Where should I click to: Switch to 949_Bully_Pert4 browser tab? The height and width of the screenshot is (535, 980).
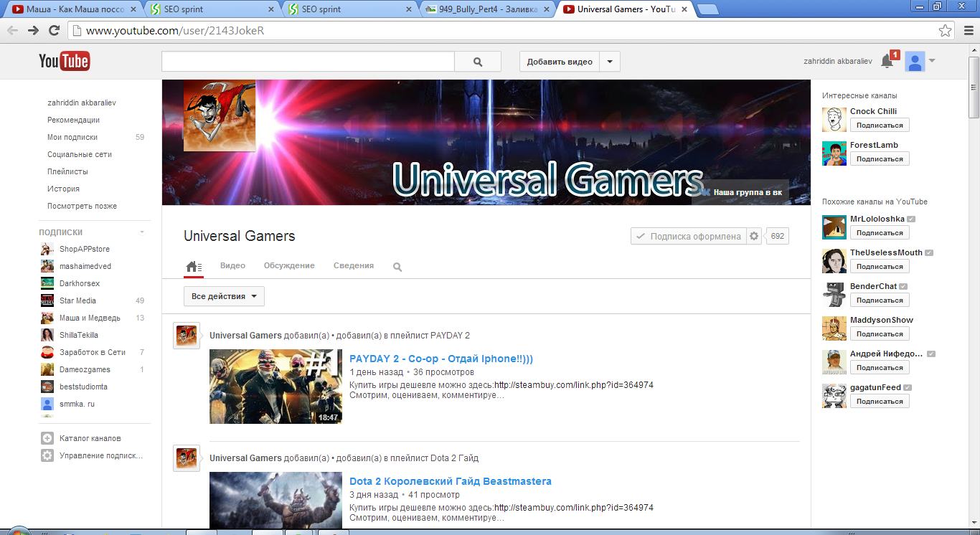click(x=486, y=9)
